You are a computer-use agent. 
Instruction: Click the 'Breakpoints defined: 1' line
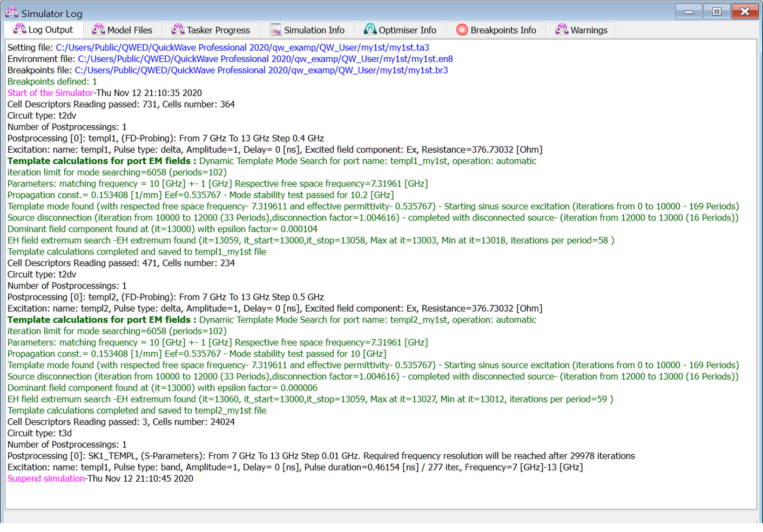click(x=52, y=82)
